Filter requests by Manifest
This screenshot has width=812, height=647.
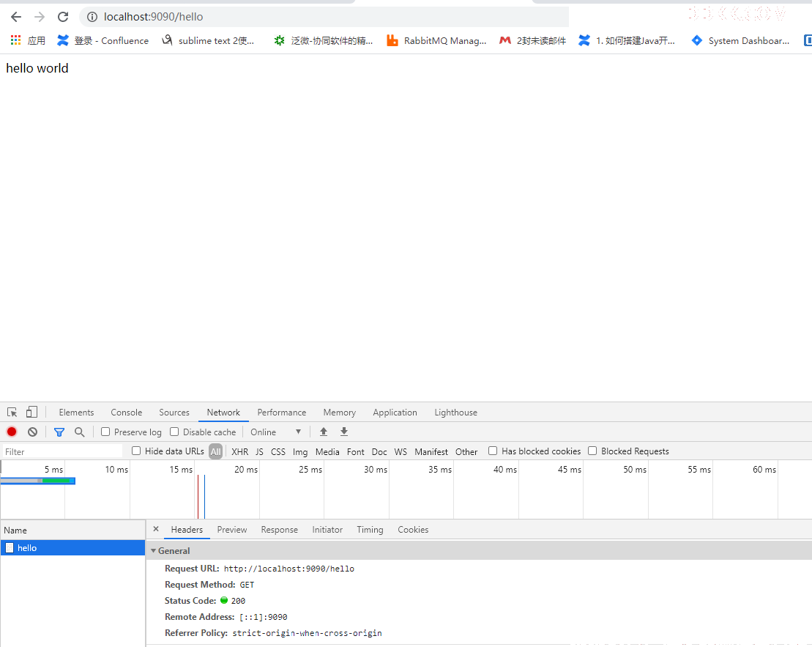click(x=431, y=451)
